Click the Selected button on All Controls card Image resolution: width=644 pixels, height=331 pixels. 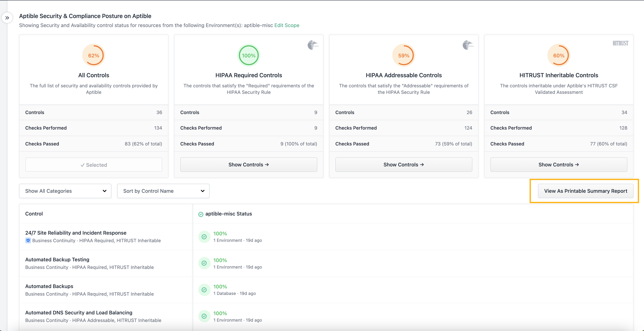(x=94, y=165)
